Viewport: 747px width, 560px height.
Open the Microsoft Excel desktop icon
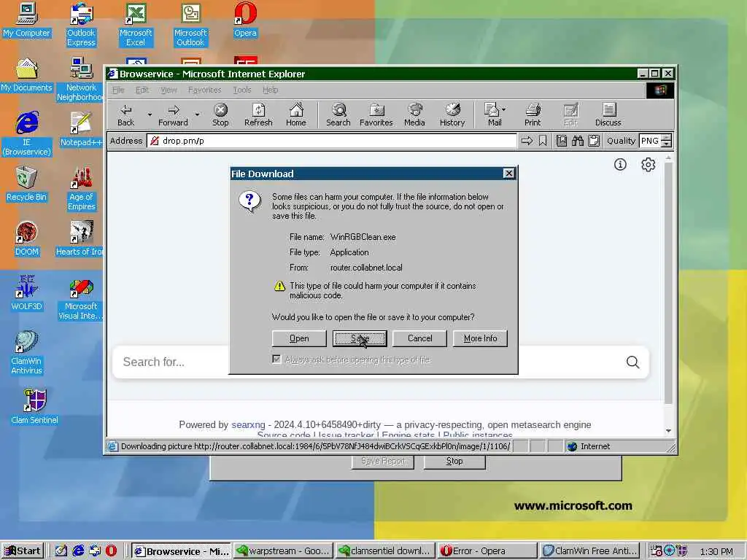pos(136,24)
